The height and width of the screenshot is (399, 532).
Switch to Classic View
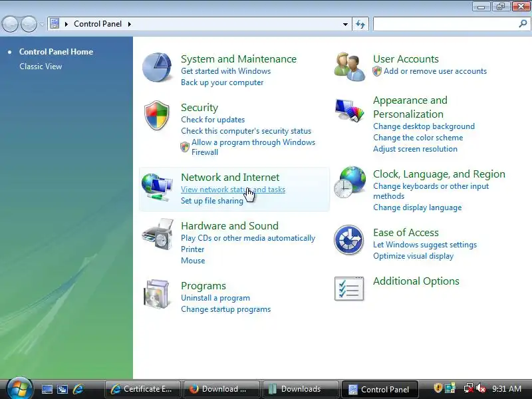tap(41, 66)
